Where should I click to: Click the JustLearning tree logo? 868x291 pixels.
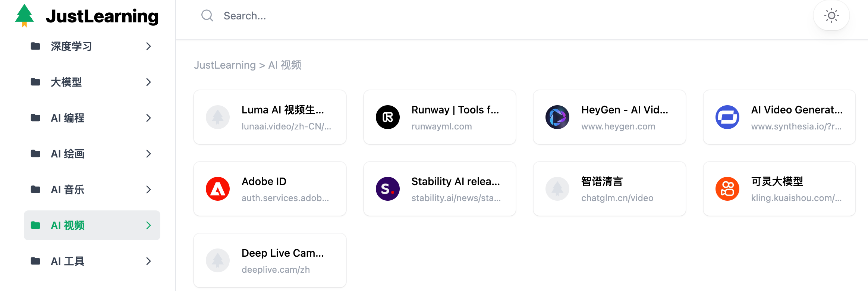tap(25, 16)
